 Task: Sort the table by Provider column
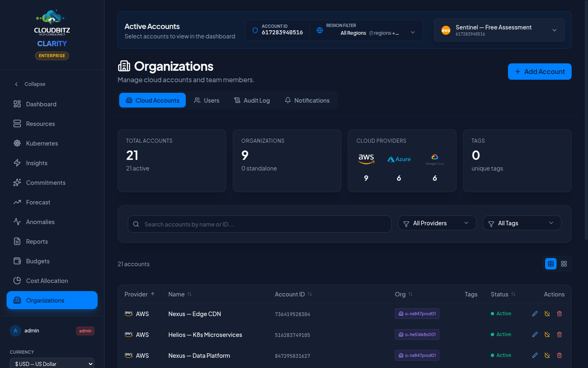[140, 294]
